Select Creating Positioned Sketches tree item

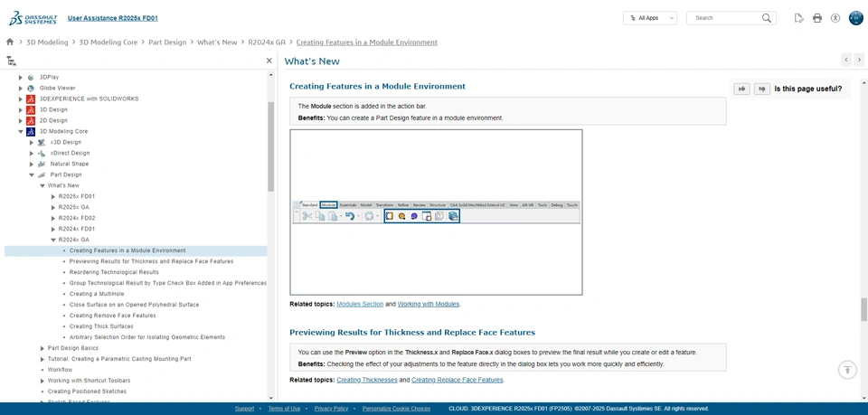87,391
